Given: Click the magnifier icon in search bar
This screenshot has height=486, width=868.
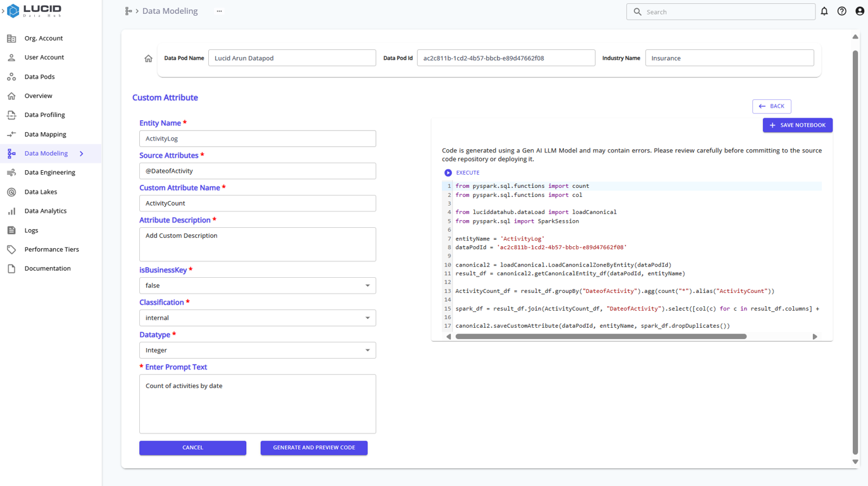Looking at the screenshot, I should coord(638,12).
